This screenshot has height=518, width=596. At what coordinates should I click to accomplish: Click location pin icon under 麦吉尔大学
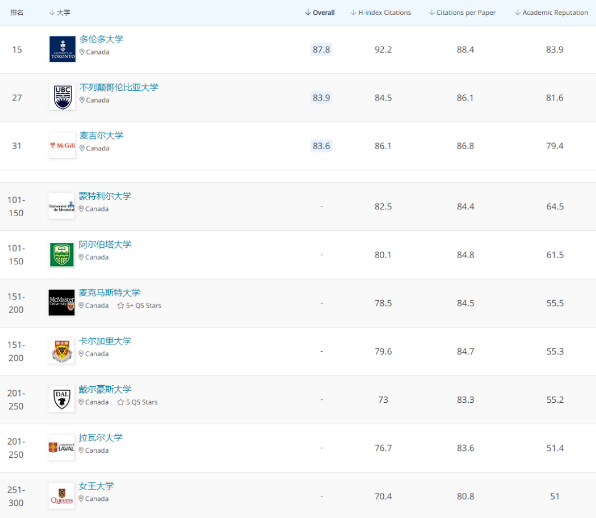click(x=82, y=148)
